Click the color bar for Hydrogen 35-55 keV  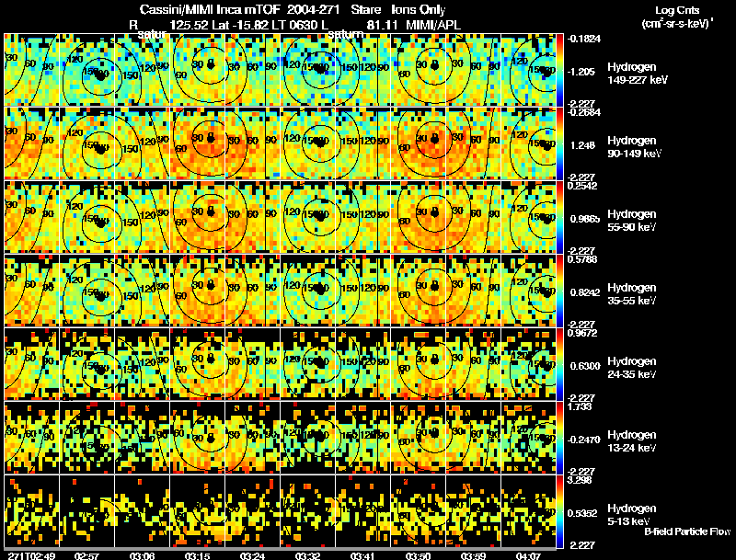[x=560, y=291]
